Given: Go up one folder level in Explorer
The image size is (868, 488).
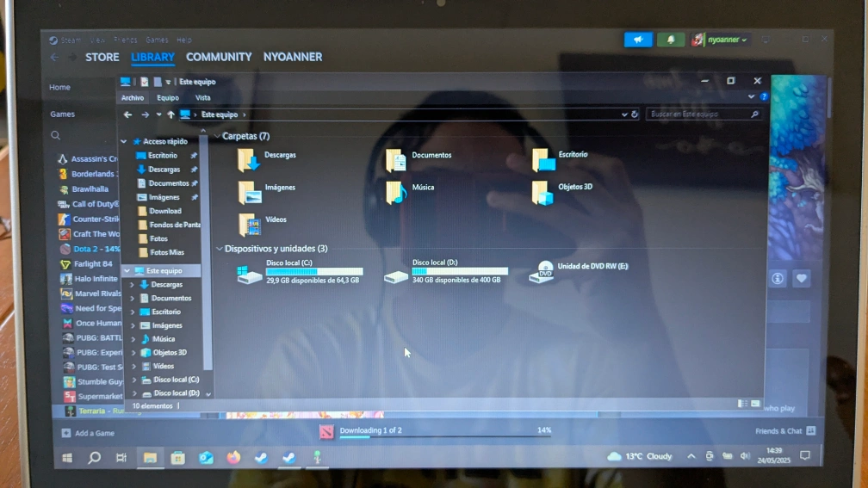Looking at the screenshot, I should click(x=171, y=114).
